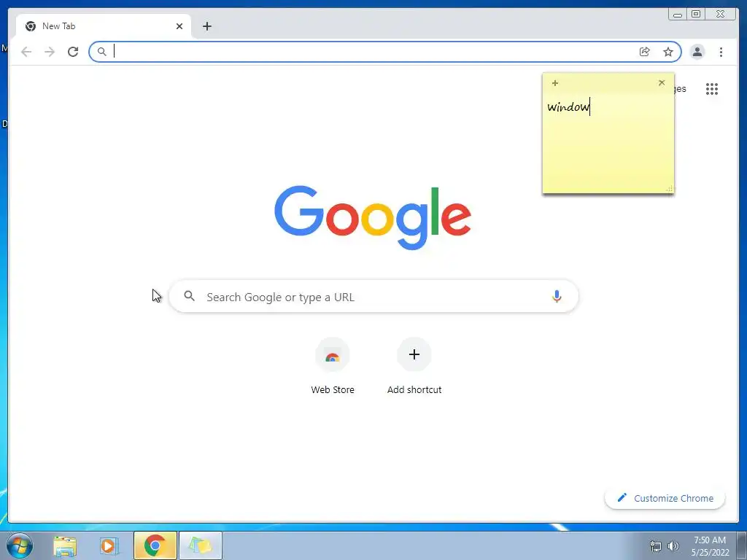747x560 pixels.
Task: Go forward using the forward arrow
Action: (50, 52)
